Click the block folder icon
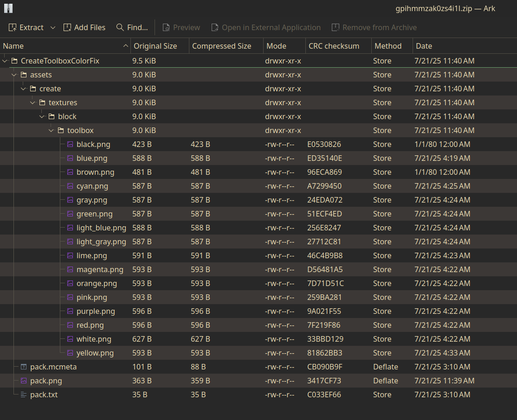517x420 pixels. pos(51,116)
